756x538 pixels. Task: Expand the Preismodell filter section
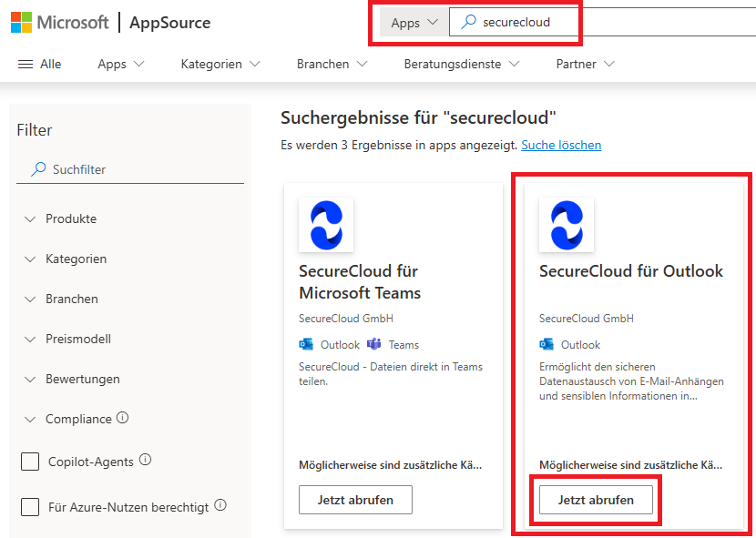(x=67, y=339)
